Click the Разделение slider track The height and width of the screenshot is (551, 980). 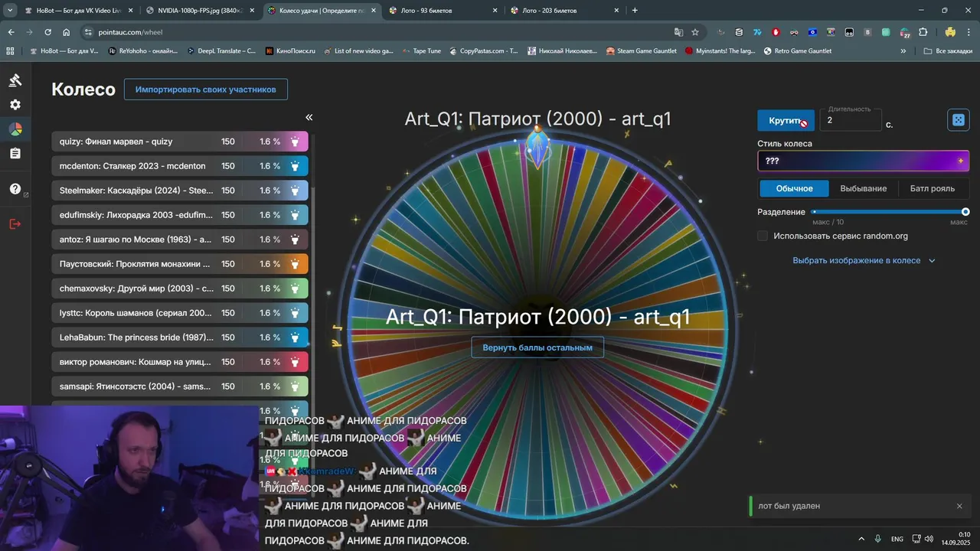coord(890,212)
